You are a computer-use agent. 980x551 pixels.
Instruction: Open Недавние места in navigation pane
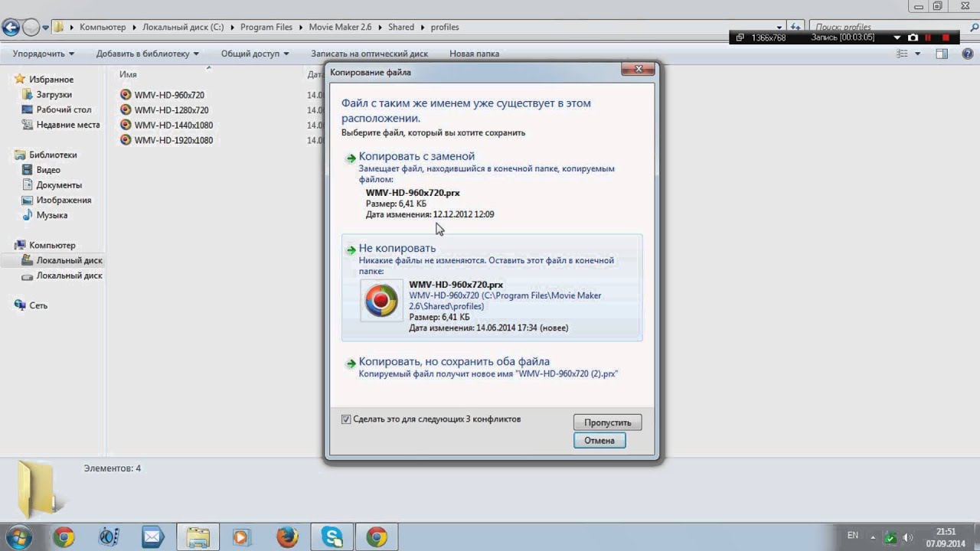tap(68, 125)
